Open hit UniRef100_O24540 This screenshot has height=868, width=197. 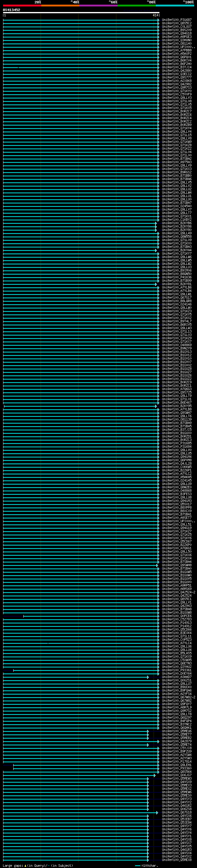(x=176, y=206)
